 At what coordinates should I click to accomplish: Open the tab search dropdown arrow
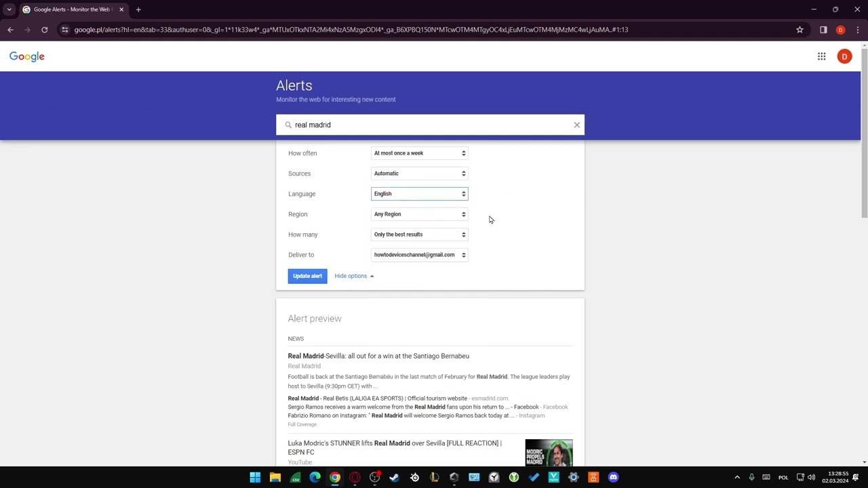[9, 9]
